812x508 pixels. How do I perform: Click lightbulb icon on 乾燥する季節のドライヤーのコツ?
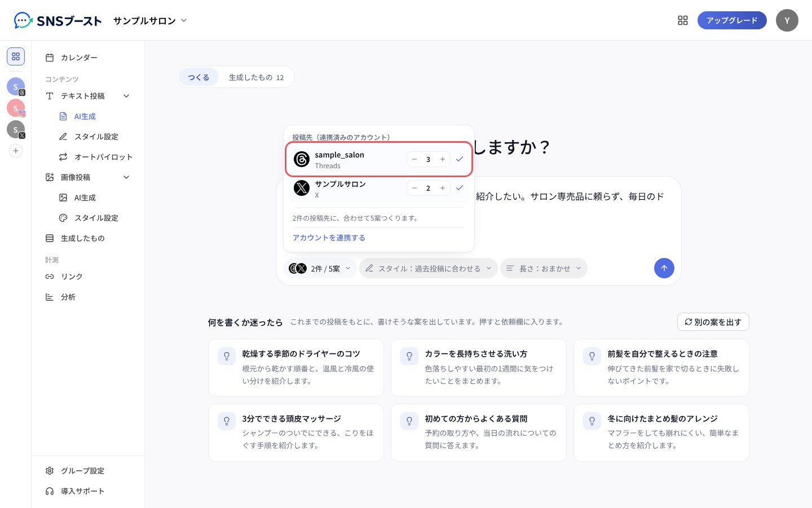[x=227, y=356]
